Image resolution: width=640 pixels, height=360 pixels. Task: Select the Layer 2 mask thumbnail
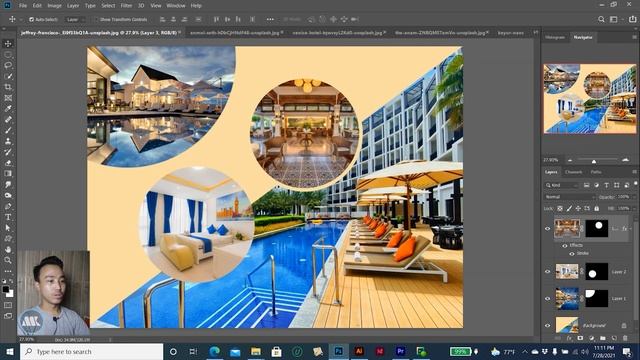(597, 271)
